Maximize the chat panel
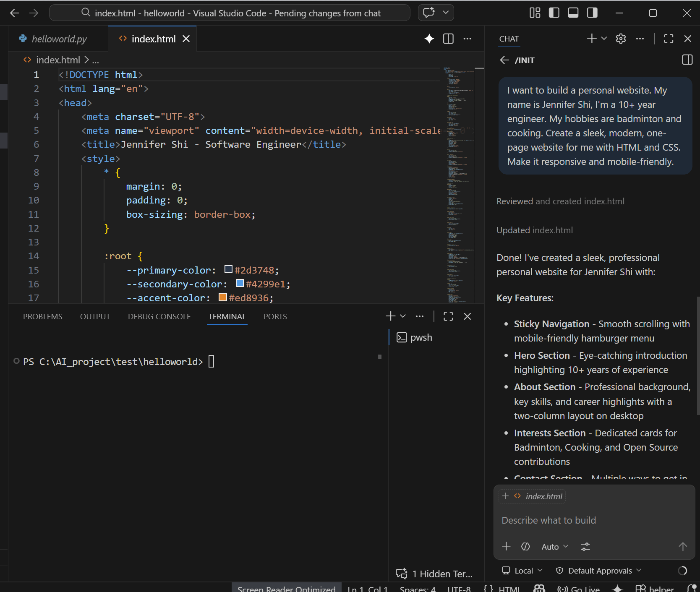 (x=669, y=39)
